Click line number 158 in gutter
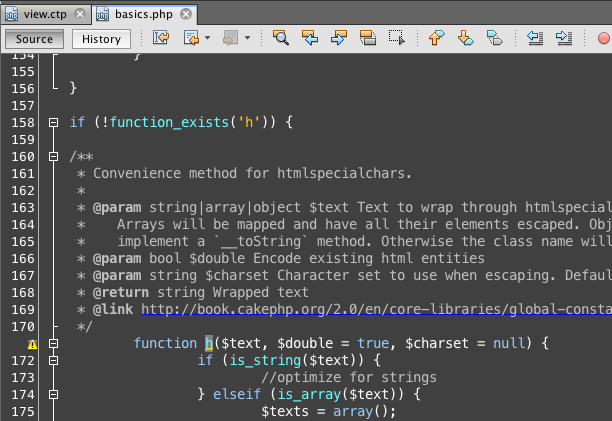This screenshot has width=612, height=421. tap(23, 123)
